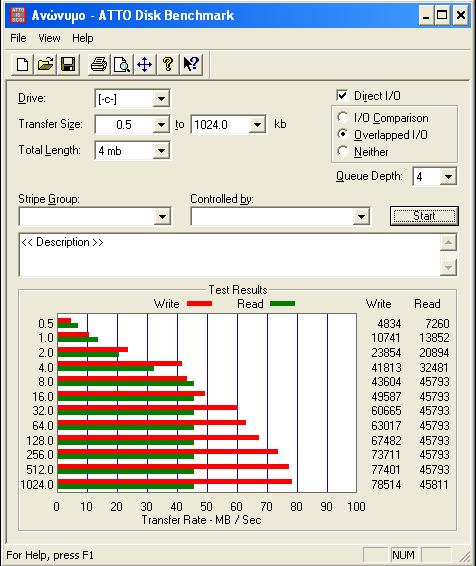Click the Read value 45811
Viewport: 476px width, 566px height.
click(x=434, y=484)
